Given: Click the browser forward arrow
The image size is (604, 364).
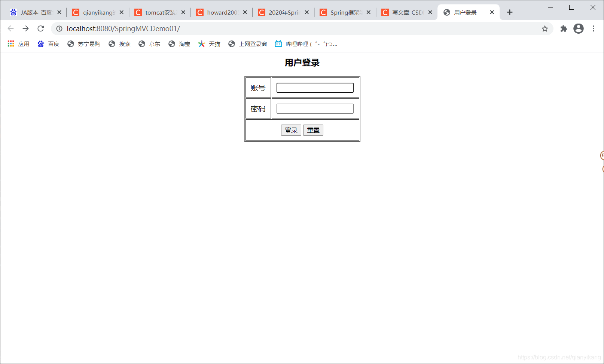Looking at the screenshot, I should tap(25, 28).
